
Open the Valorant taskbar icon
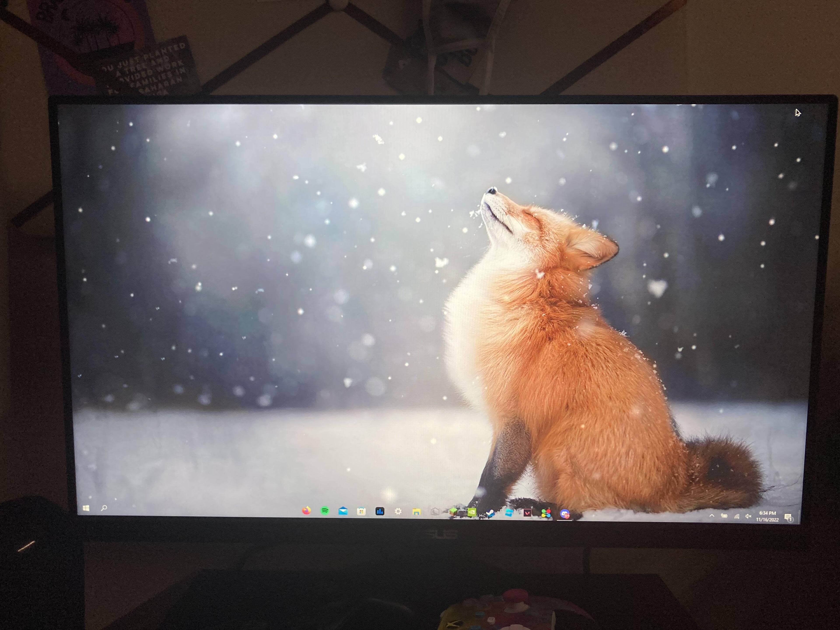pyautogui.click(x=527, y=513)
